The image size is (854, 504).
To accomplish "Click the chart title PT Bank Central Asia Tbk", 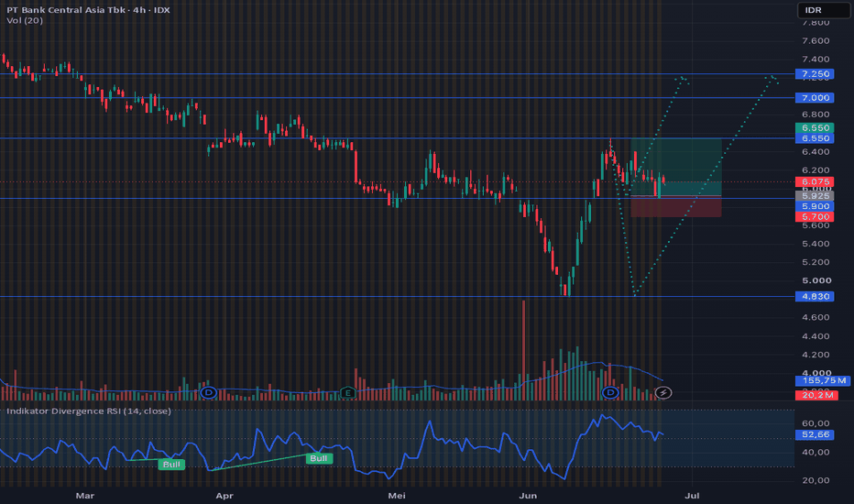I will [x=64, y=10].
